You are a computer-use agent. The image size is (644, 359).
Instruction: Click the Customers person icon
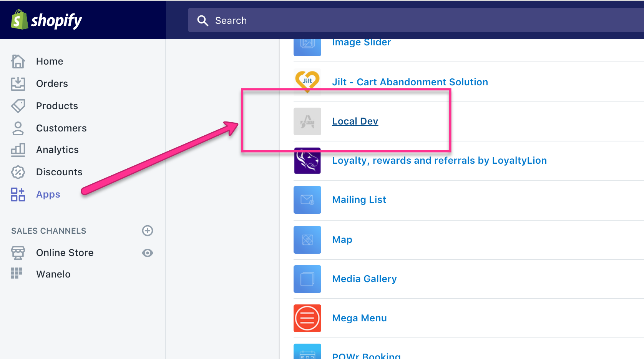point(18,128)
